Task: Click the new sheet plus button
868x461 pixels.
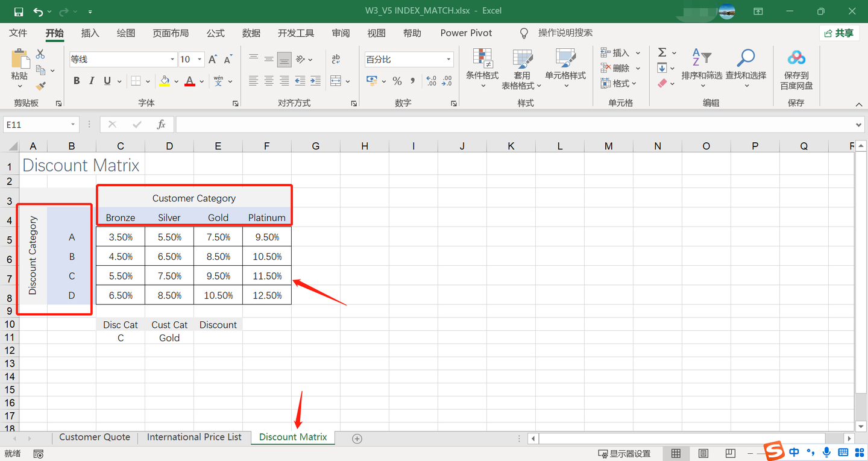Action: click(x=357, y=439)
